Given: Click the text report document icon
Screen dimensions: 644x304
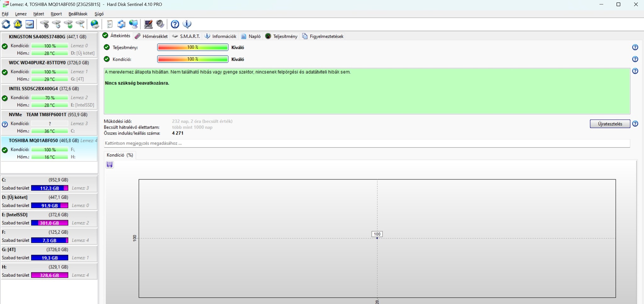Looking at the screenshot, I should [109, 24].
